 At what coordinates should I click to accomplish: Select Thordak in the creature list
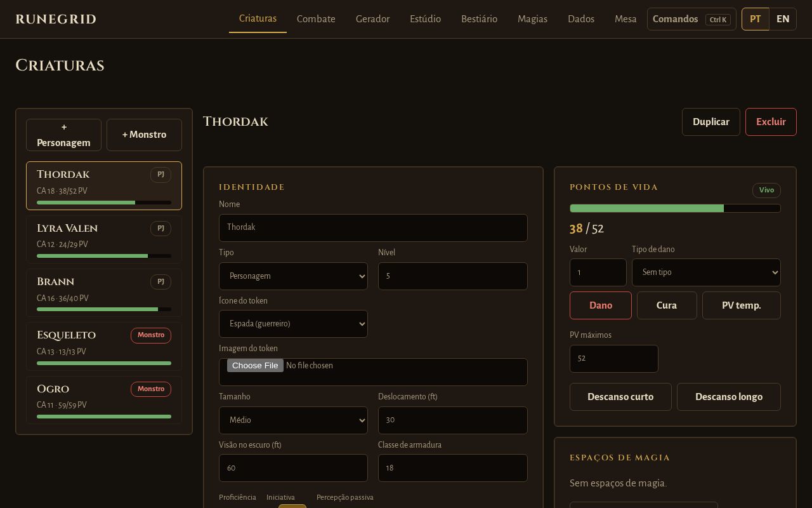coord(104,185)
